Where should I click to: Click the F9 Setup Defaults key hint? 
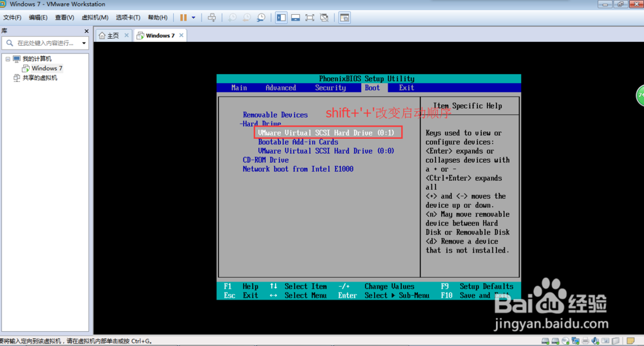pos(477,286)
